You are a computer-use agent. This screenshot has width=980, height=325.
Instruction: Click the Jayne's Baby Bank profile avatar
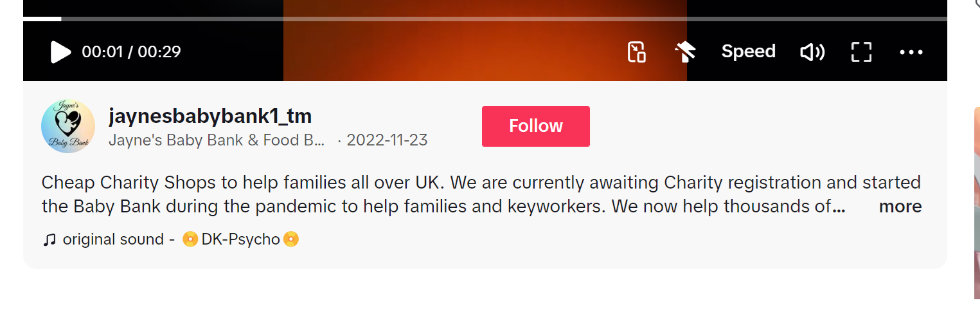point(68,126)
